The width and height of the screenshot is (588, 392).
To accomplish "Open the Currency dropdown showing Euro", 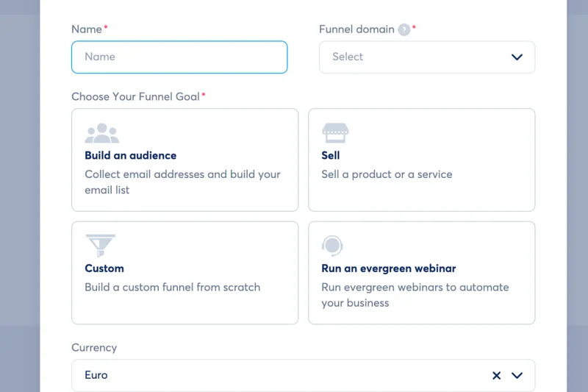I will tap(279, 375).
